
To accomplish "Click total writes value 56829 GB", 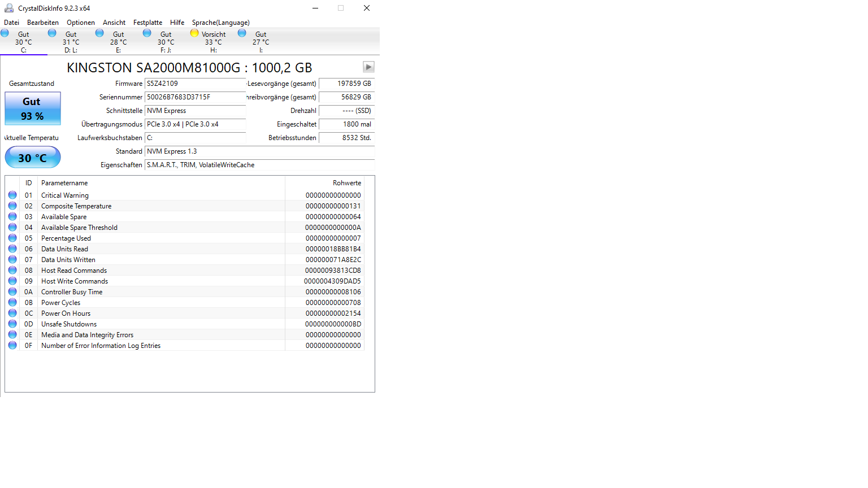I will [x=347, y=97].
